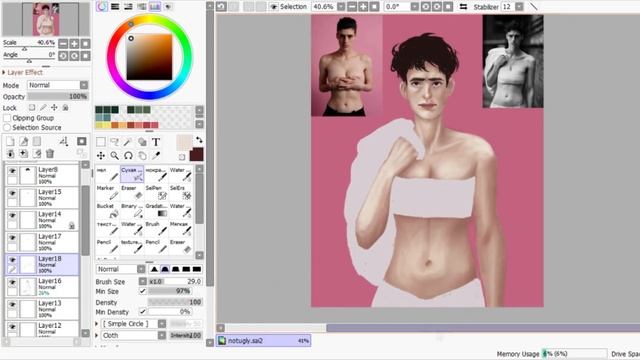Viewport: 640px width, 360px height.
Task: Select the Text tool (T icon)
Action: 156,142
